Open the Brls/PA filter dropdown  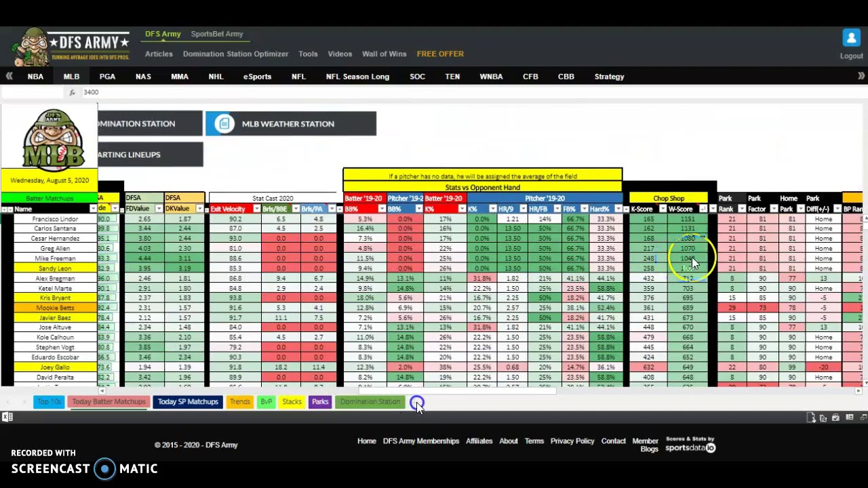(x=332, y=209)
